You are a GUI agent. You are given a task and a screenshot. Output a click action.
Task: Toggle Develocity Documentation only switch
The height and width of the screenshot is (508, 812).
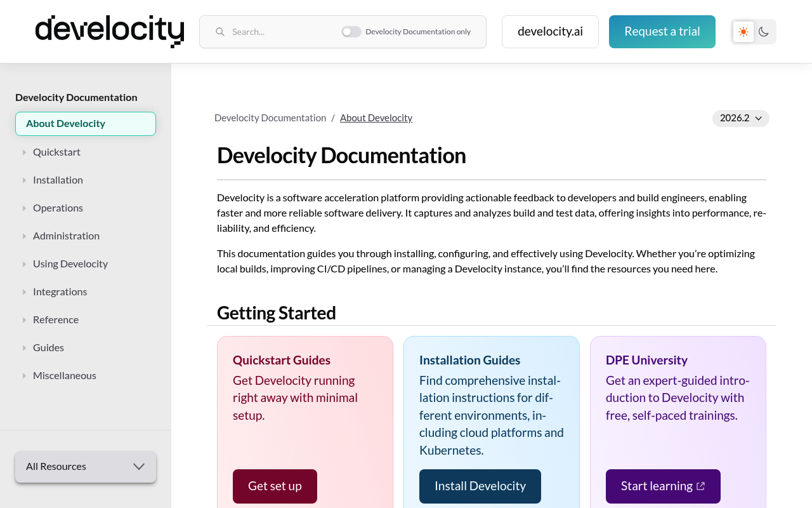point(351,32)
